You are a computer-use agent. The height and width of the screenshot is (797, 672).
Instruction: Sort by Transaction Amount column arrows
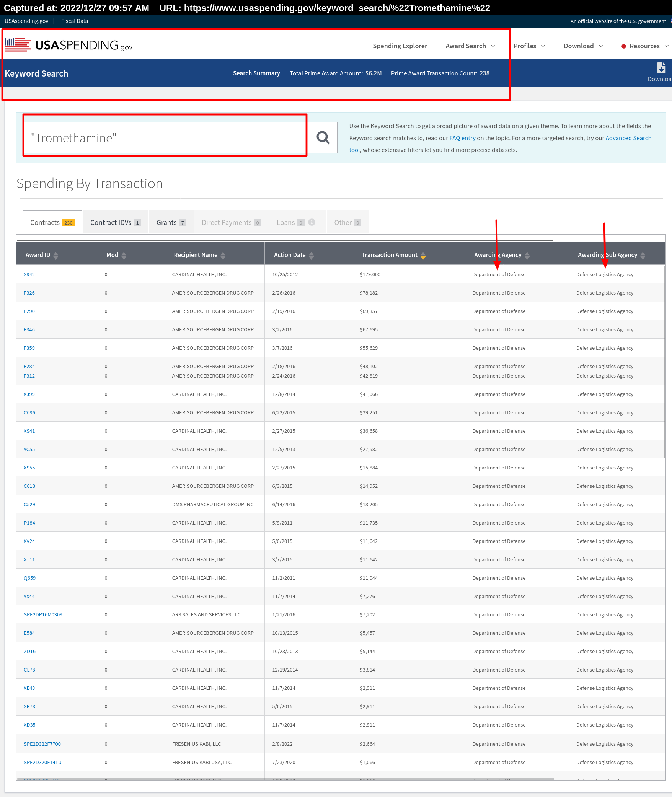[x=423, y=255]
